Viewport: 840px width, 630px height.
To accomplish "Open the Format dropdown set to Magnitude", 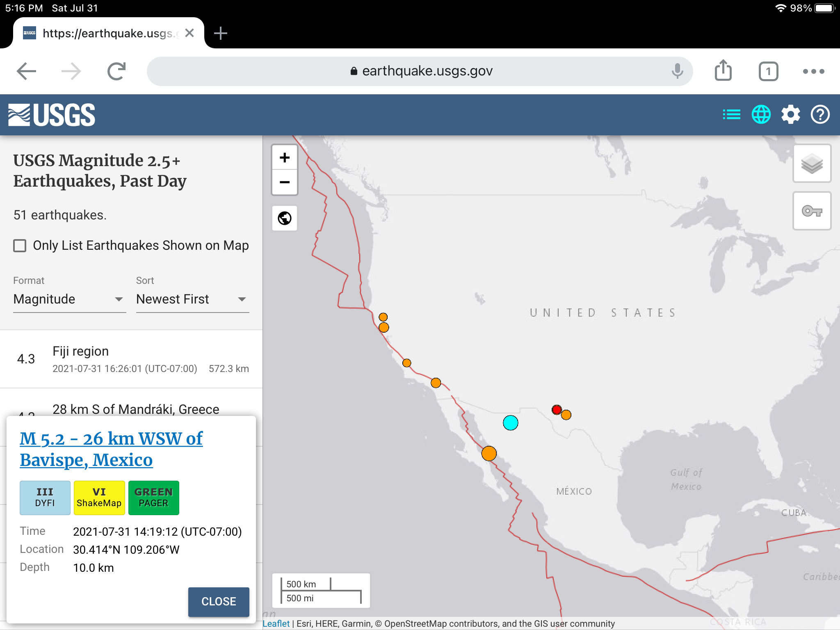I will click(x=69, y=299).
